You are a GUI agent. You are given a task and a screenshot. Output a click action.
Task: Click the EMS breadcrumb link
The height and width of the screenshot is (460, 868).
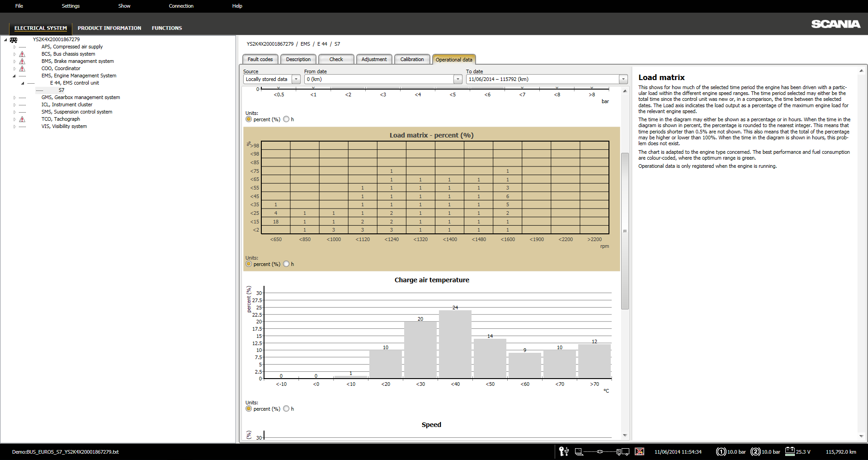coord(306,44)
